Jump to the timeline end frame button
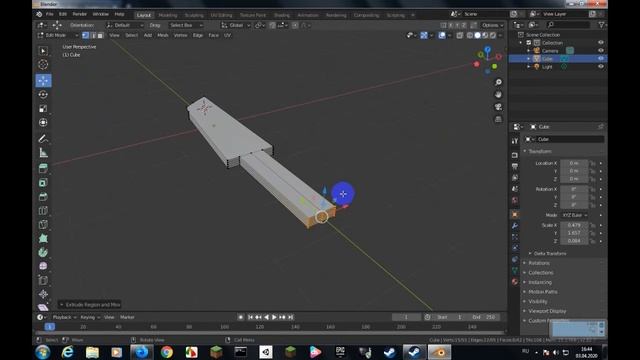 pos(291,317)
